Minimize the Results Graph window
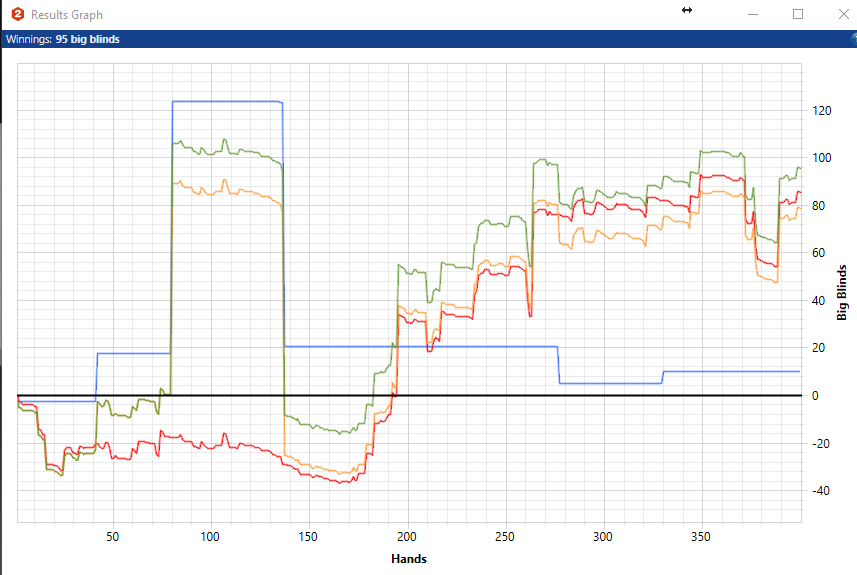Viewport: 857px width, 575px height. pos(753,14)
